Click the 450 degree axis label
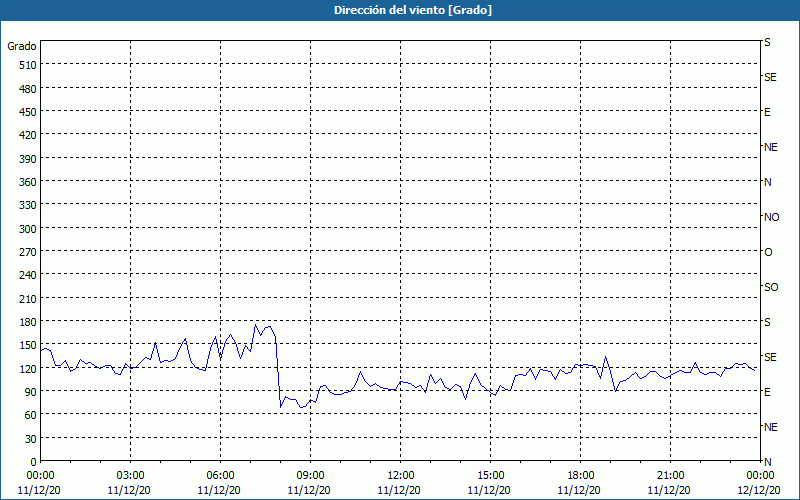The height and width of the screenshot is (500, 800). 28,112
